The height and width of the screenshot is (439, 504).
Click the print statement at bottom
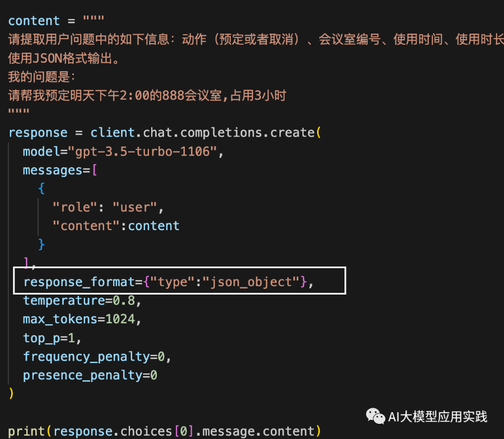164,431
